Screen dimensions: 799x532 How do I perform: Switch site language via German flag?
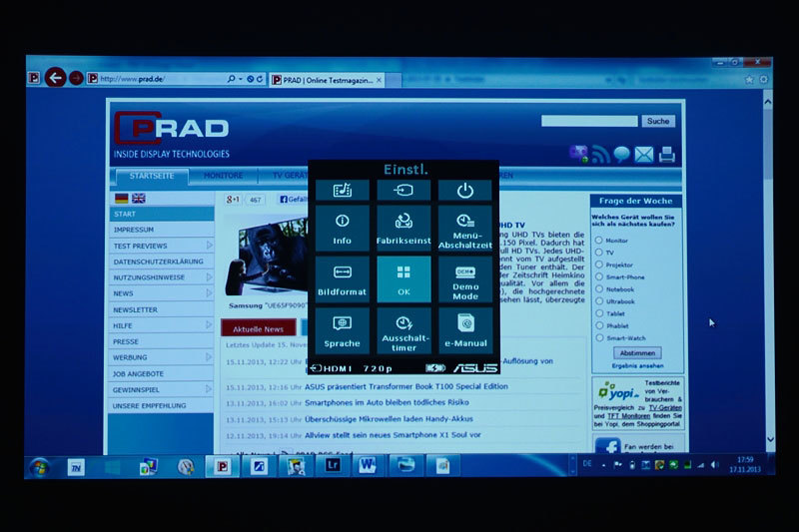pyautogui.click(x=121, y=198)
